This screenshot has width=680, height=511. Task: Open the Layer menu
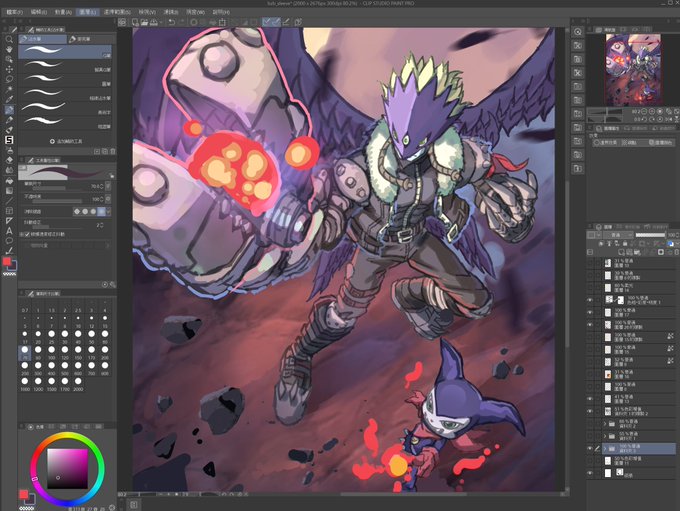pyautogui.click(x=88, y=12)
